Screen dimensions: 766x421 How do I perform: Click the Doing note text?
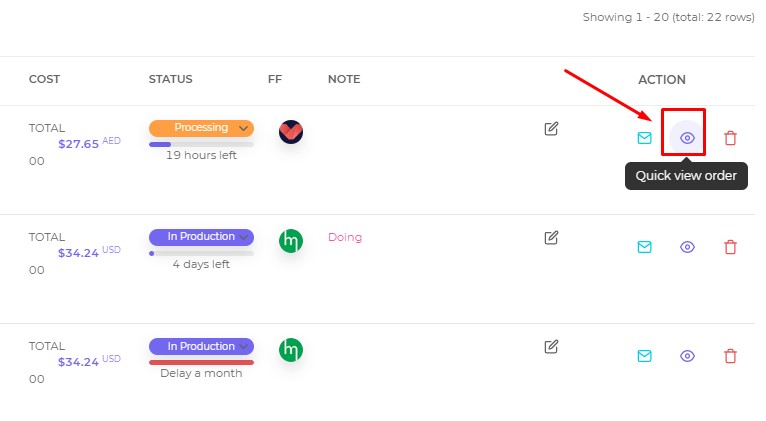tap(345, 237)
